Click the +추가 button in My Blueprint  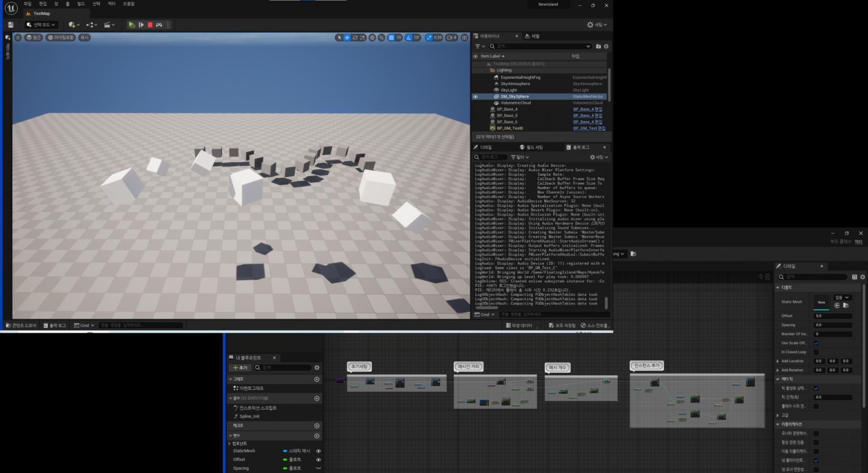pos(240,368)
